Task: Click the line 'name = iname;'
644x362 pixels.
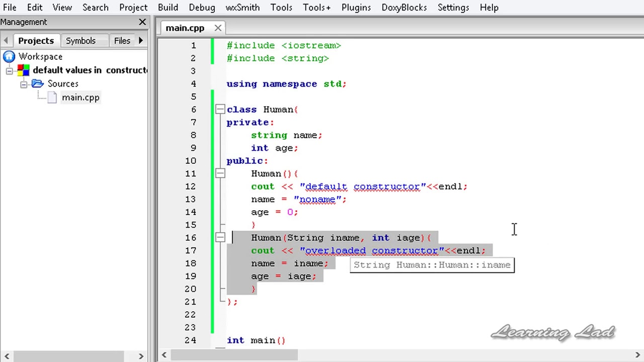Action: pos(290,263)
